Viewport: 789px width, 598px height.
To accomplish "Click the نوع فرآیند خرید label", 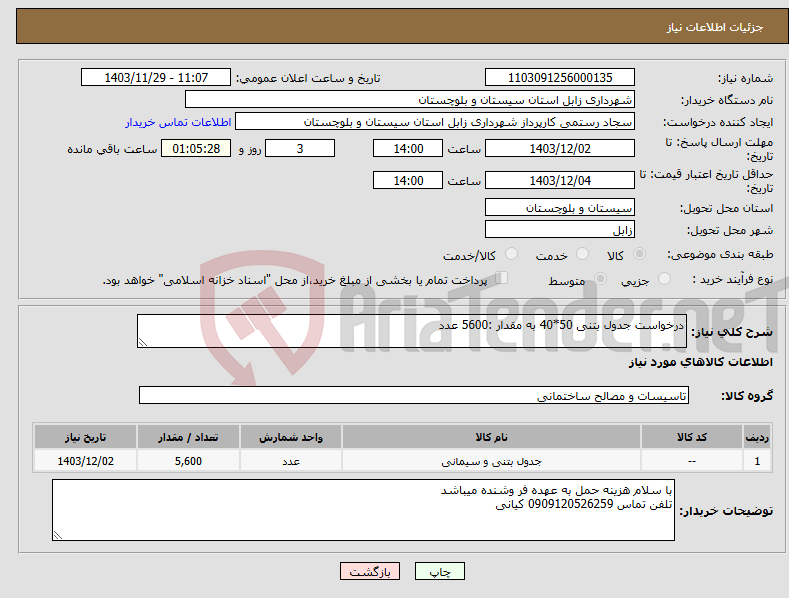I will [x=733, y=279].
